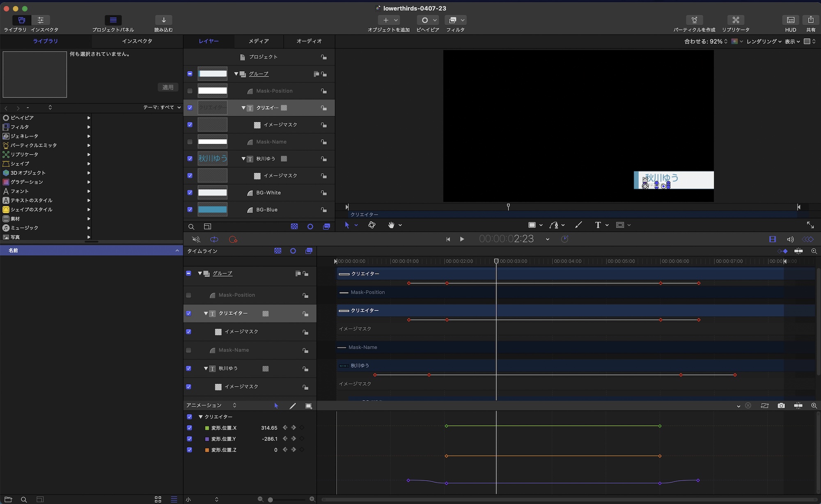This screenshot has height=504, width=821.
Task: Switch to the インスペクタ tab
Action: (x=137, y=41)
